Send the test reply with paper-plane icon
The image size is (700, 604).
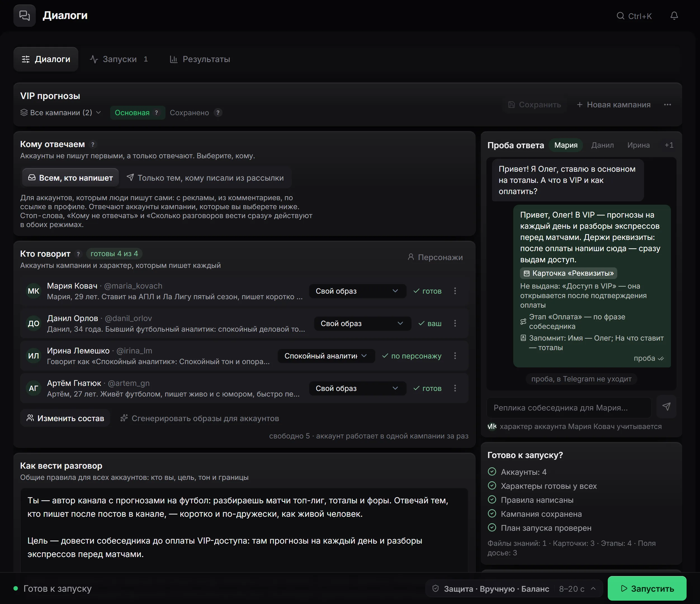pyautogui.click(x=666, y=407)
